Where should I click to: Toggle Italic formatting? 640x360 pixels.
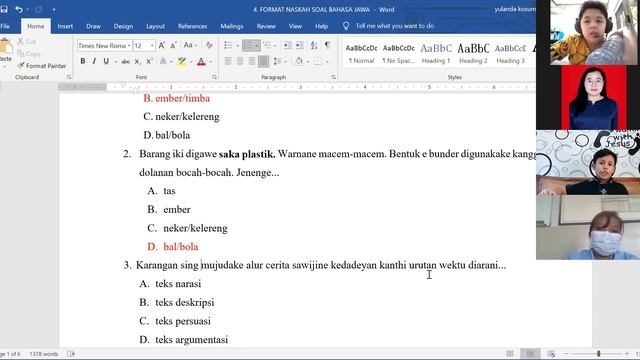coord(94,61)
